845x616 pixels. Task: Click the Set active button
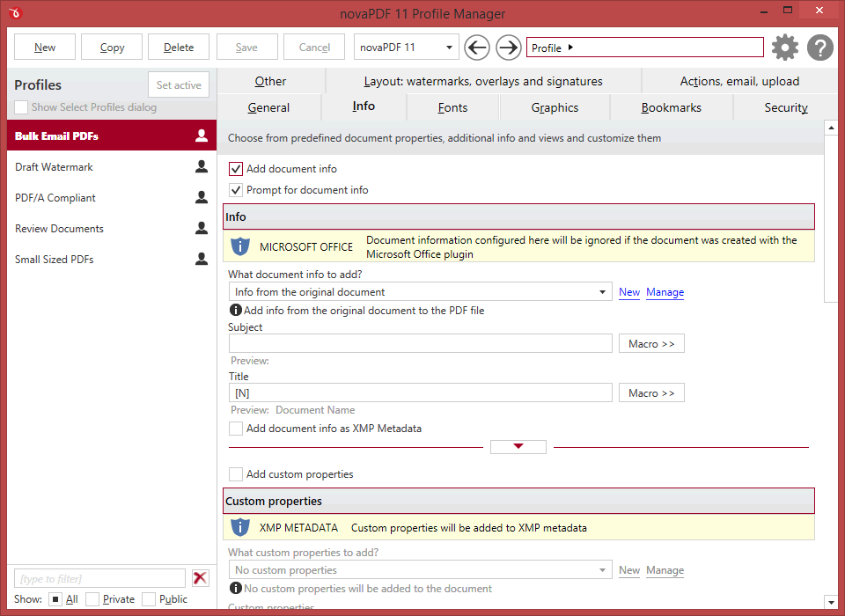[179, 84]
